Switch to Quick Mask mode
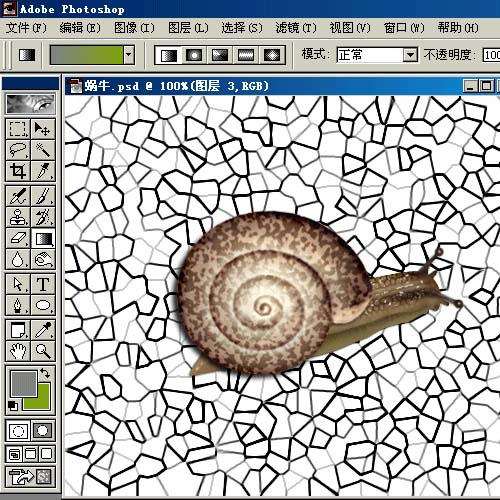The height and width of the screenshot is (500, 500). pos(42,430)
